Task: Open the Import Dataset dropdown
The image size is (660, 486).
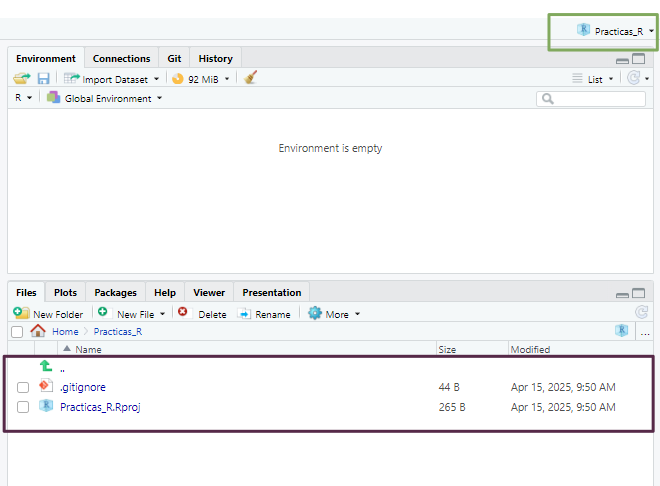Action: coord(112,79)
